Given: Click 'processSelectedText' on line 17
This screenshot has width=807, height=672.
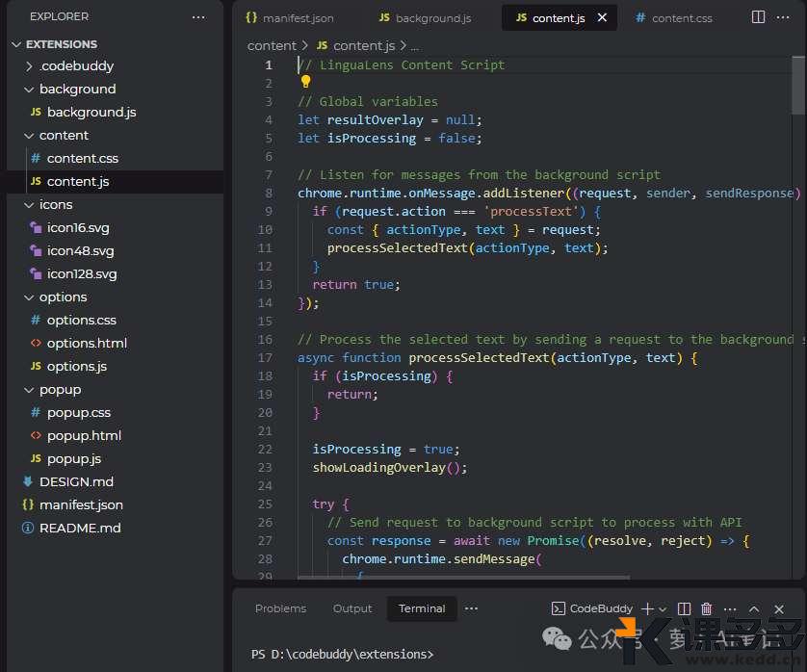Looking at the screenshot, I should point(480,357).
